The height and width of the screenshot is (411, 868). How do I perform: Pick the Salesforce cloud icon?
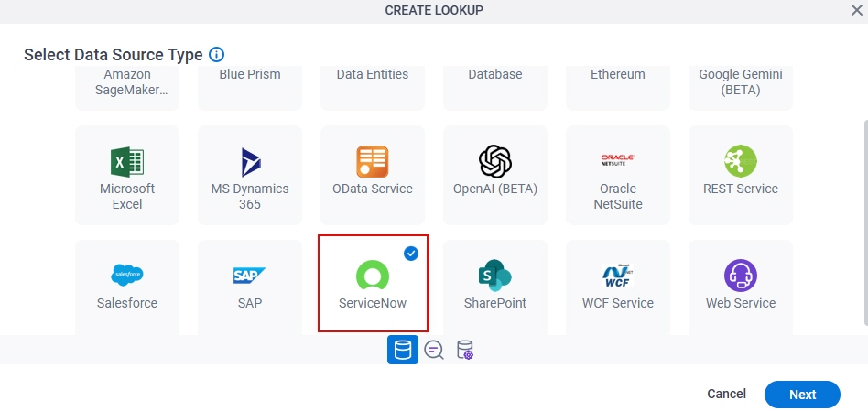(x=127, y=275)
